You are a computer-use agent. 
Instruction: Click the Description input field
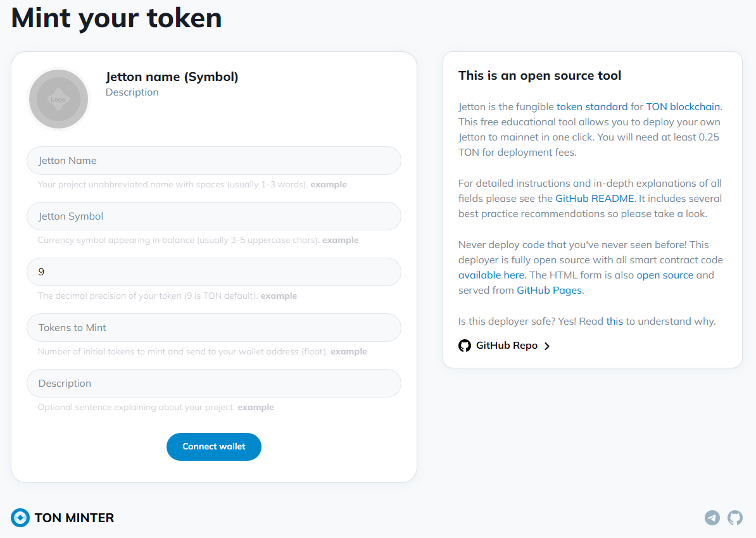213,384
